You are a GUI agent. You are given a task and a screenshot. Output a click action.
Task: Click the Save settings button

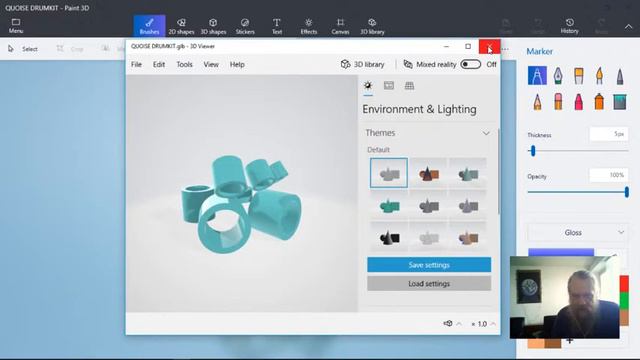pyautogui.click(x=429, y=265)
